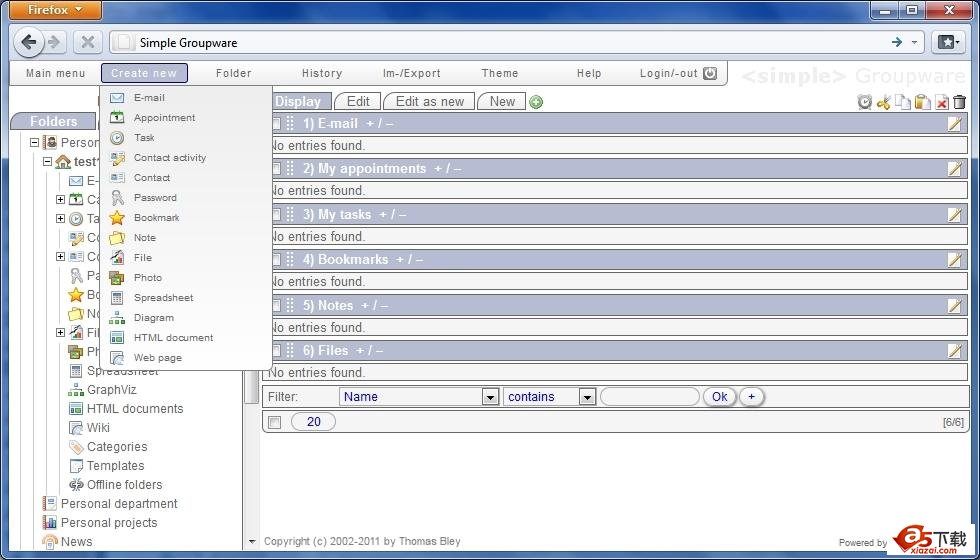Click the pencil icon in E-mail header
The image size is (980, 560).
tap(954, 124)
